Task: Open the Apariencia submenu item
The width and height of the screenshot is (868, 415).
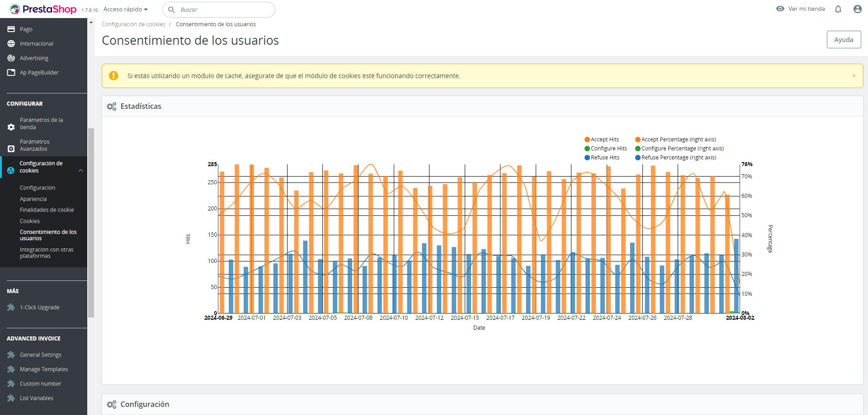Action: (33, 199)
